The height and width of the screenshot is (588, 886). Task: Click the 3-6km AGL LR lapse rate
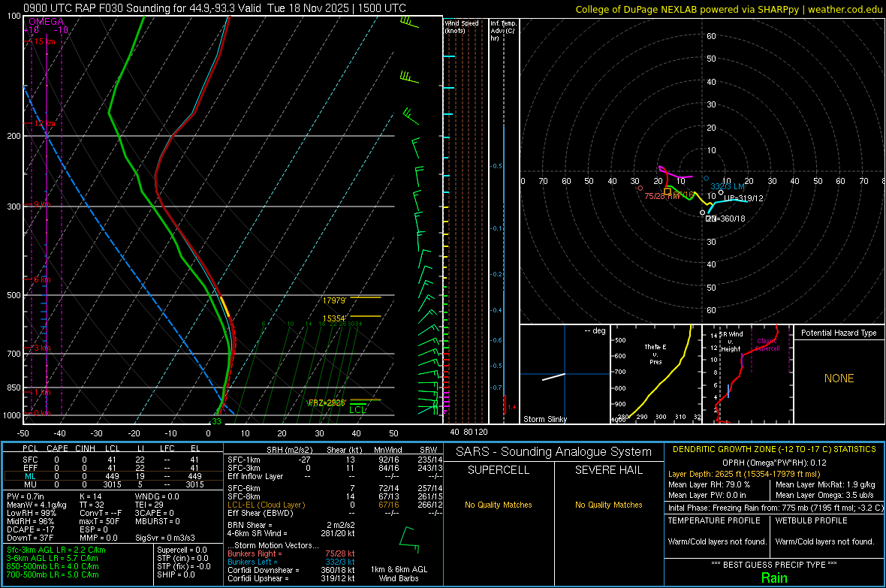pos(53,558)
